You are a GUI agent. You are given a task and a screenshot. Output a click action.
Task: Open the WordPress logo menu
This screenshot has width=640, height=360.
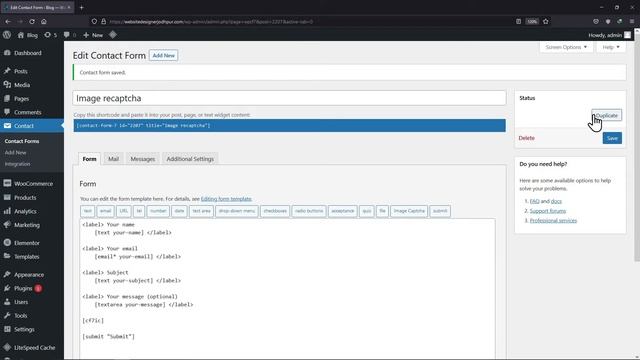tap(7, 35)
